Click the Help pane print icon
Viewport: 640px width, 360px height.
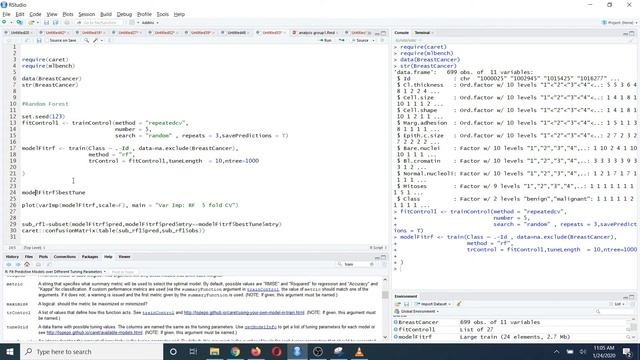click(x=38, y=264)
